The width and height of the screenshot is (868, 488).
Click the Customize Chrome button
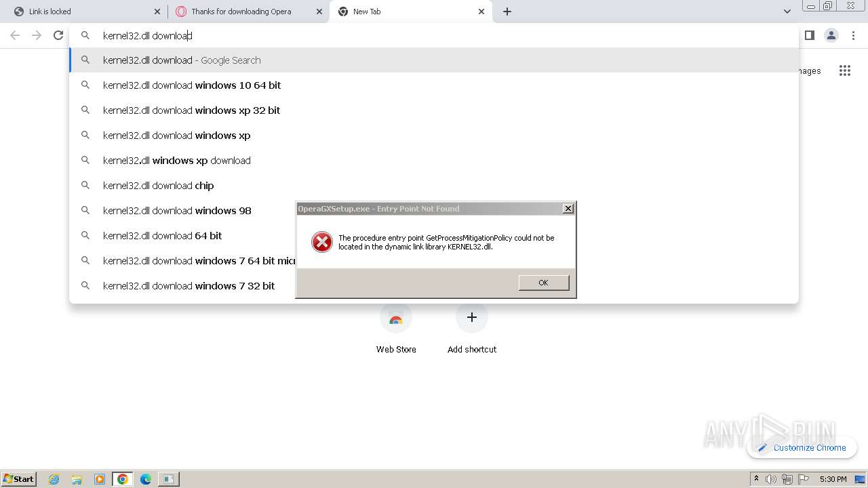point(802,447)
